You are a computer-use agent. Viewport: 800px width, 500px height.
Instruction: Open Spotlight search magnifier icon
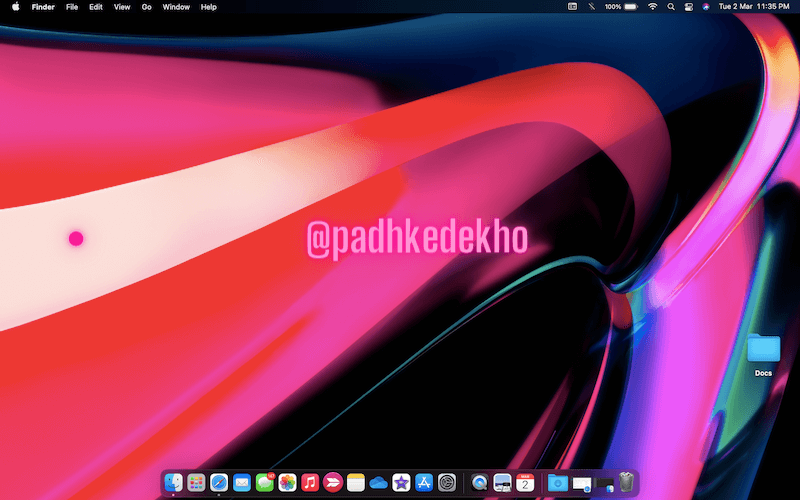tap(671, 7)
